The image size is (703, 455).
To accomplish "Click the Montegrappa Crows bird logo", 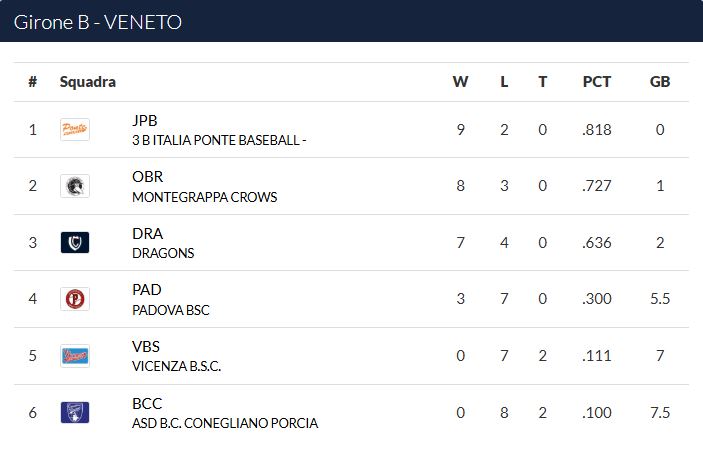I will coord(75,186).
